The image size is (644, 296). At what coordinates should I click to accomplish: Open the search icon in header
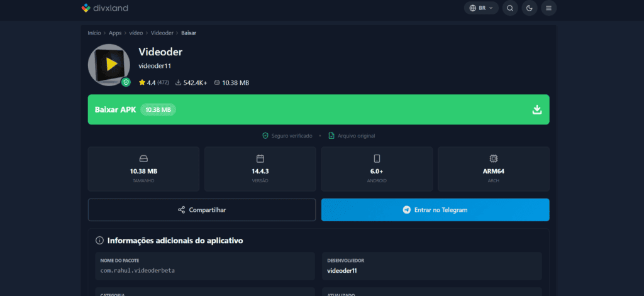coord(510,8)
